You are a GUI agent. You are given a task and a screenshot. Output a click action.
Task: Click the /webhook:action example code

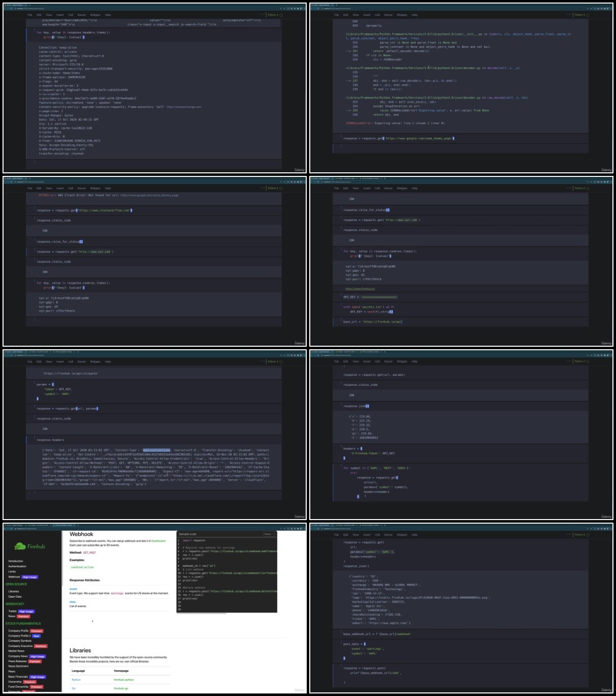pos(82,567)
